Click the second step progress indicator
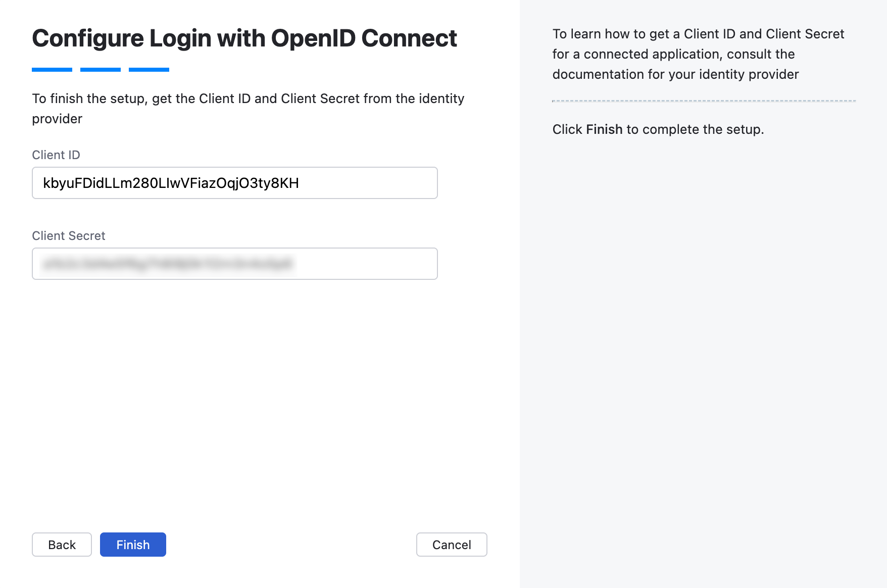Viewport: 887px width, 588px height. (x=100, y=69)
